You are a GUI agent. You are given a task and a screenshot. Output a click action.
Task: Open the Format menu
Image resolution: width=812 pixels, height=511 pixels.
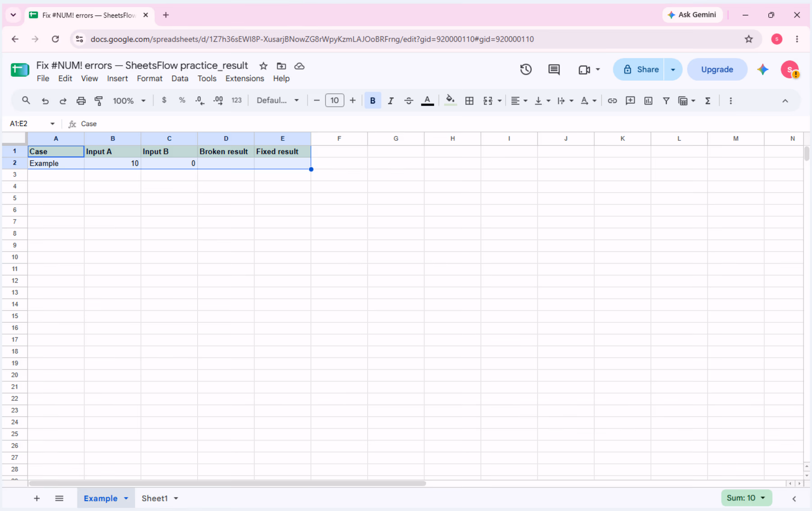pyautogui.click(x=149, y=79)
